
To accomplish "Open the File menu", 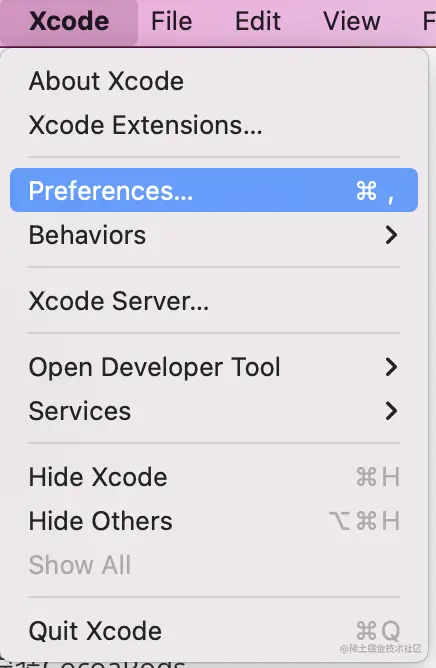I will [172, 21].
